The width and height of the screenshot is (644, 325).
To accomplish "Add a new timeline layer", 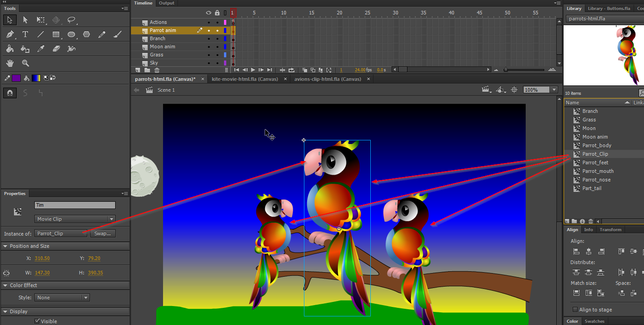I will 138,70.
